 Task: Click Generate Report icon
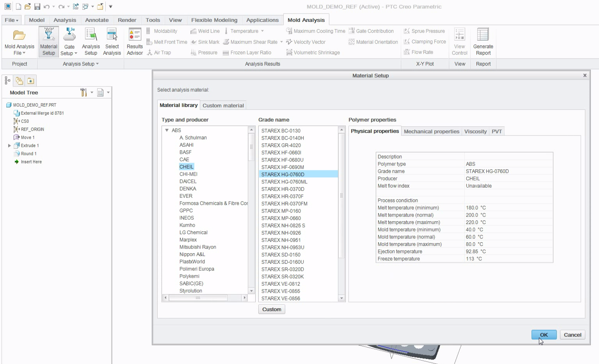(x=483, y=34)
